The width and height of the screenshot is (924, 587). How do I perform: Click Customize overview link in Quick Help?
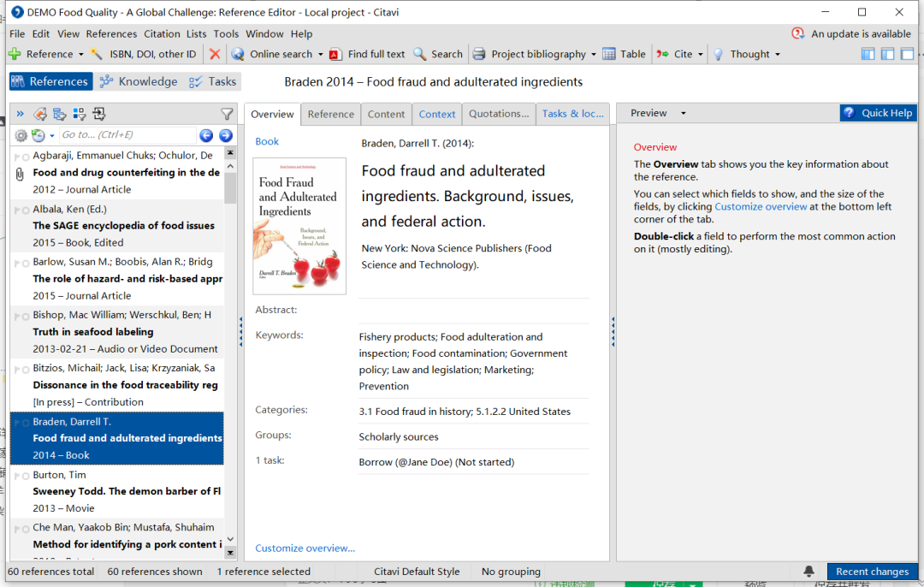pyautogui.click(x=761, y=207)
